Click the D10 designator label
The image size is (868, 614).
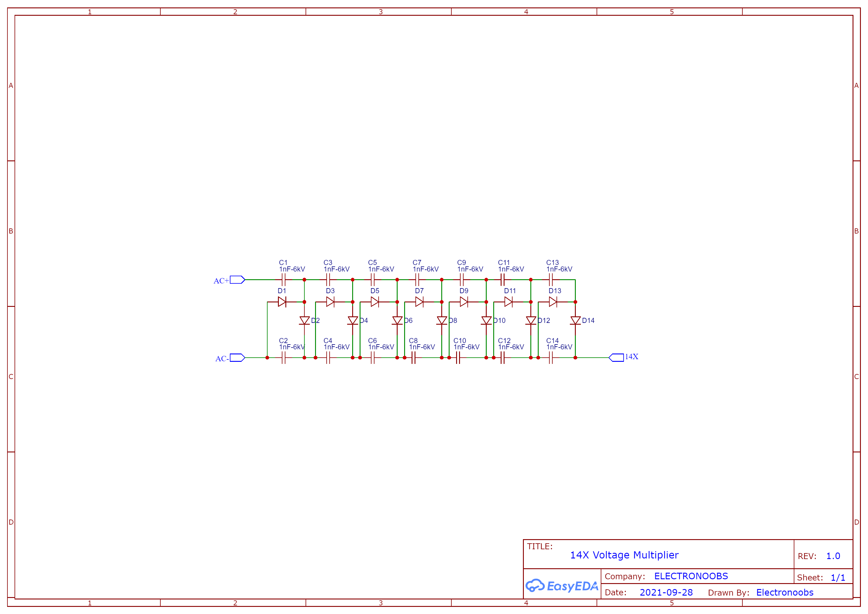click(499, 321)
